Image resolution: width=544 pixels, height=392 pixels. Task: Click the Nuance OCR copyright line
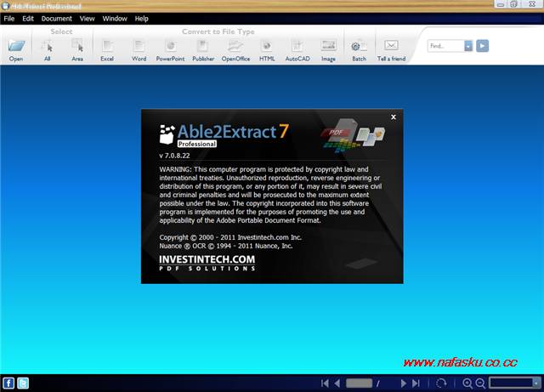[x=226, y=246]
